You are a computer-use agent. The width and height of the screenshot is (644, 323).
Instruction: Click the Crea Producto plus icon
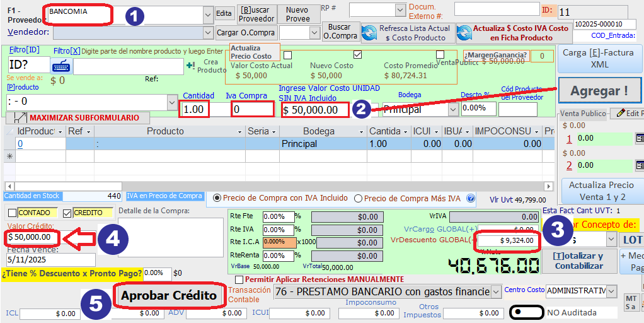coord(191,65)
